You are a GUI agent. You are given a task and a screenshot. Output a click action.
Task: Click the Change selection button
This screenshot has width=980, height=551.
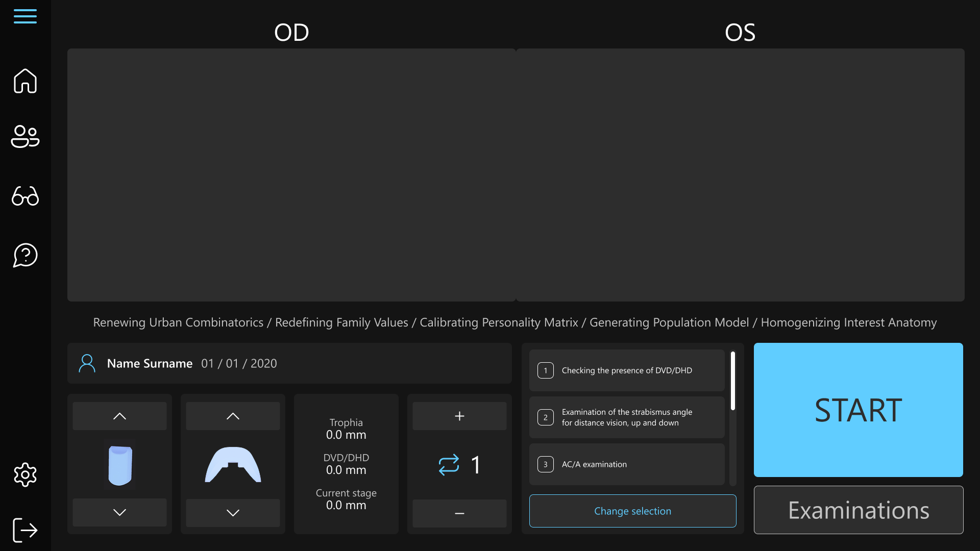(632, 511)
